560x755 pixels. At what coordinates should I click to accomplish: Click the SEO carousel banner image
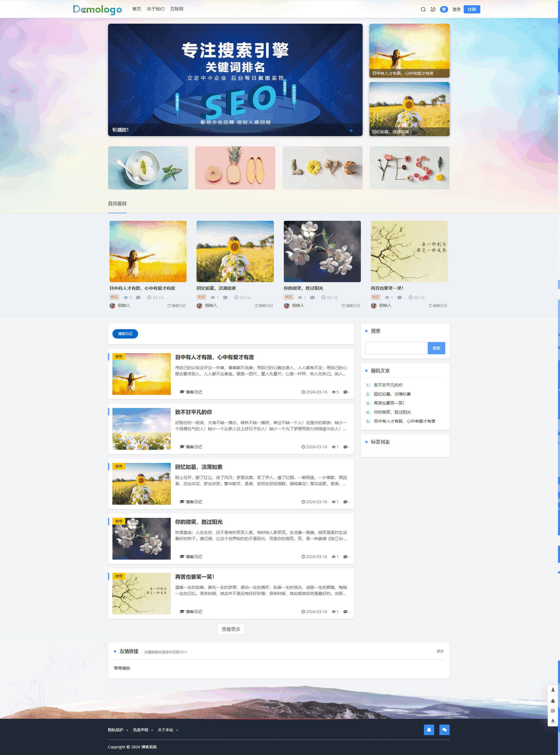[235, 80]
